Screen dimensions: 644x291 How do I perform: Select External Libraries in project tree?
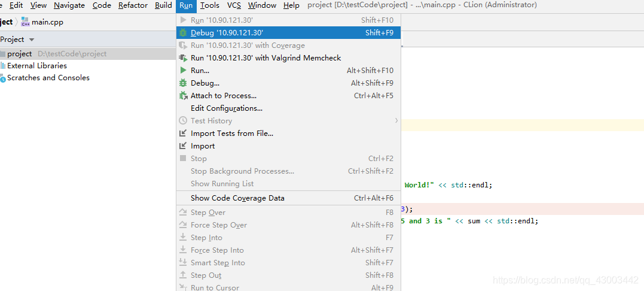pos(37,66)
